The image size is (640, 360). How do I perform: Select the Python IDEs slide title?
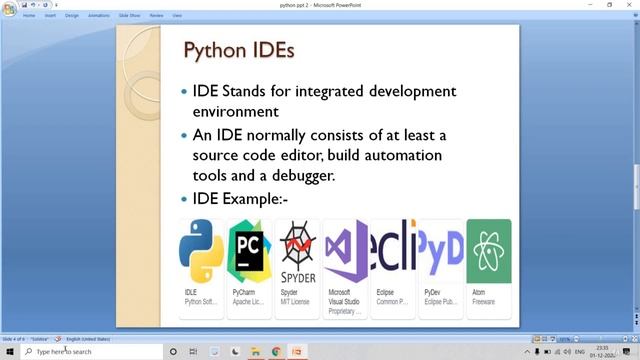pos(239,51)
